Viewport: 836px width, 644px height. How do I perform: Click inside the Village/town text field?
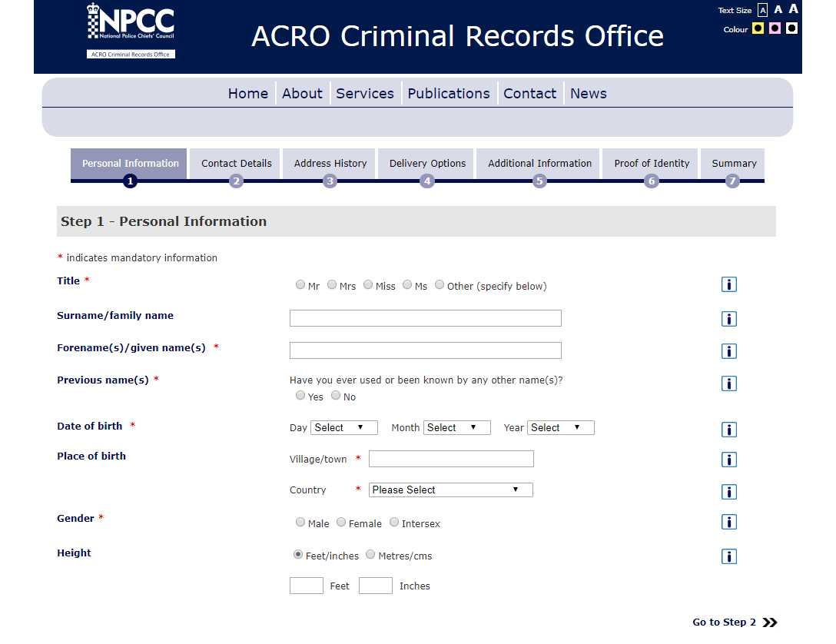pos(450,459)
